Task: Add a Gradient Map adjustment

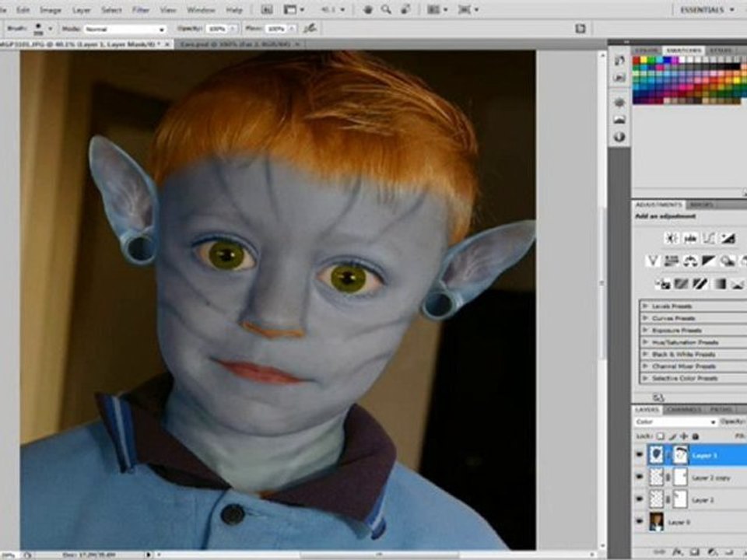Action: (718, 285)
